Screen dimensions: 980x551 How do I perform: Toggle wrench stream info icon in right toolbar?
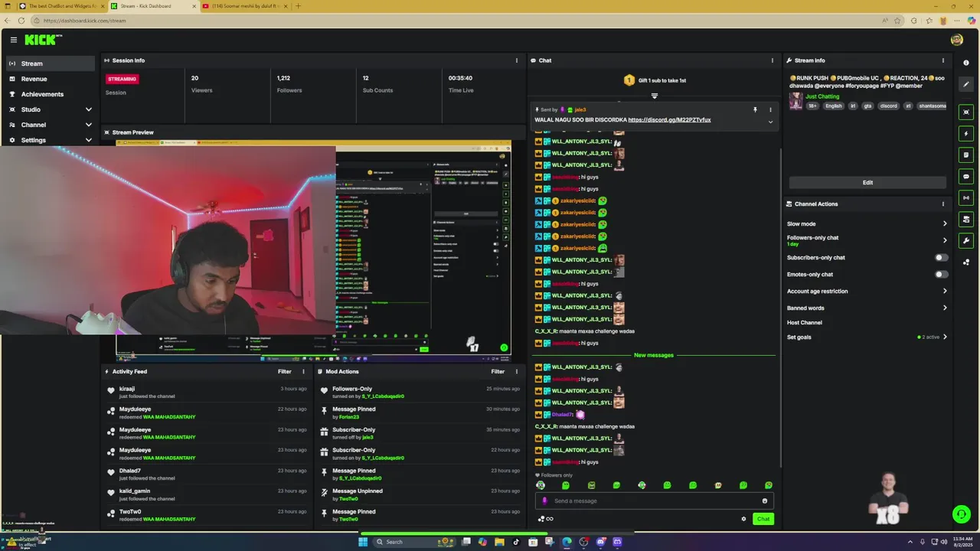[966, 241]
